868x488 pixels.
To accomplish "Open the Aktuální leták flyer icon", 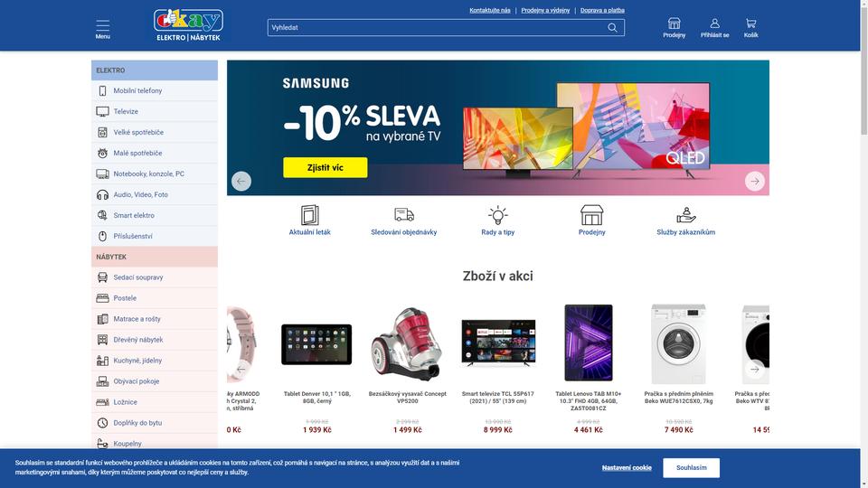I will [309, 215].
